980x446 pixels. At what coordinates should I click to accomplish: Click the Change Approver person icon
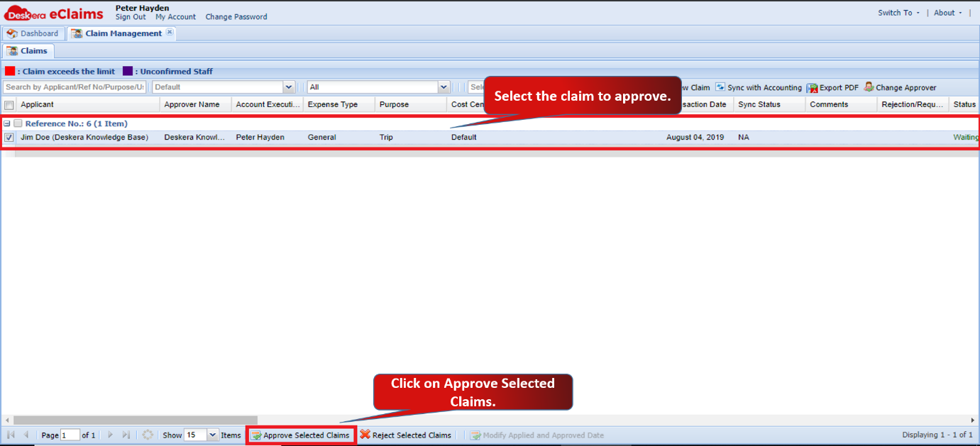[869, 87]
